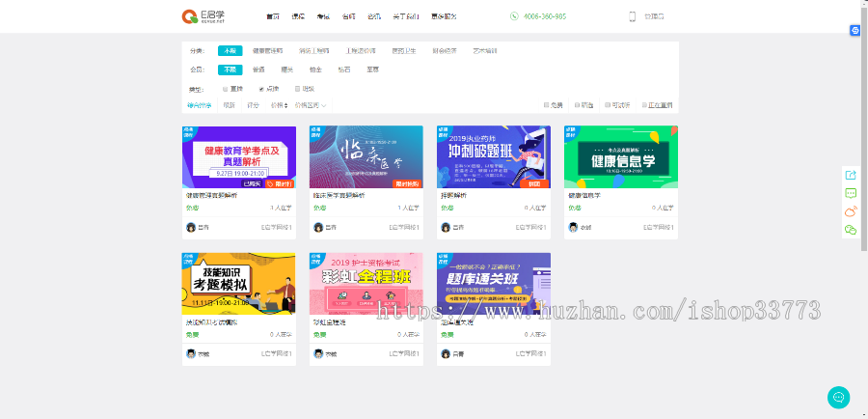Open the 健康教育学考点及真题解析 course thumbnail
Viewport: 868px width, 419px height.
(x=239, y=156)
